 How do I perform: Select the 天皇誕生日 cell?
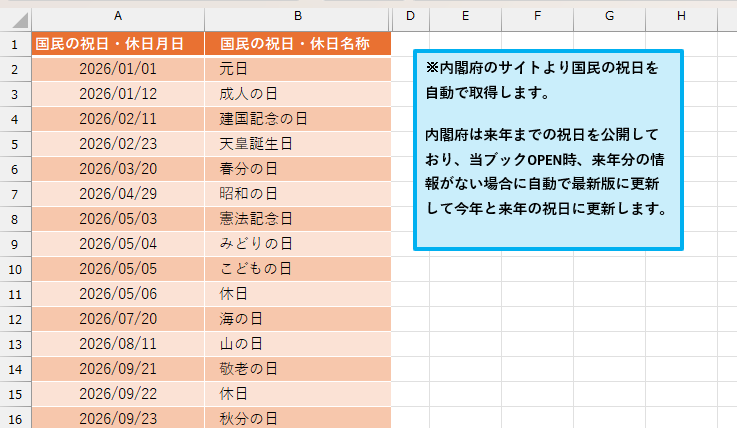(298, 144)
